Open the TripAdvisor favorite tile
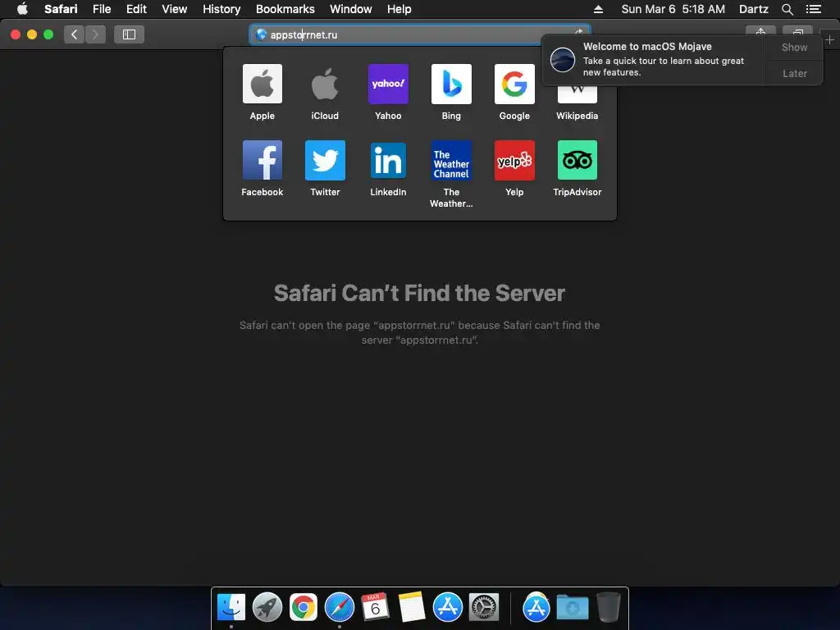Image resolution: width=840 pixels, height=630 pixels. (577, 160)
